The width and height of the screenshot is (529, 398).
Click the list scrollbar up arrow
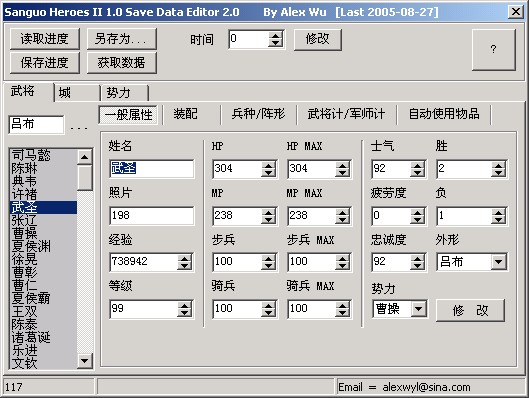(x=85, y=157)
